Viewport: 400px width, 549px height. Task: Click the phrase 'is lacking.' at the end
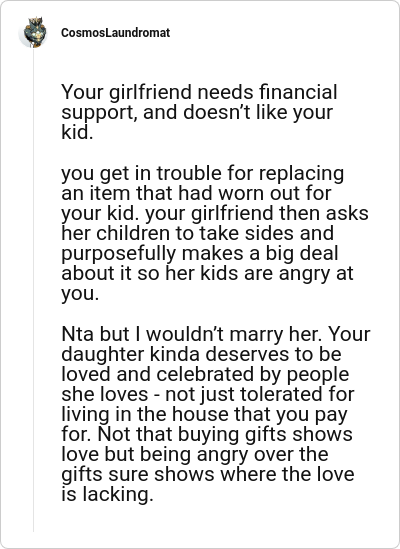(x=107, y=495)
